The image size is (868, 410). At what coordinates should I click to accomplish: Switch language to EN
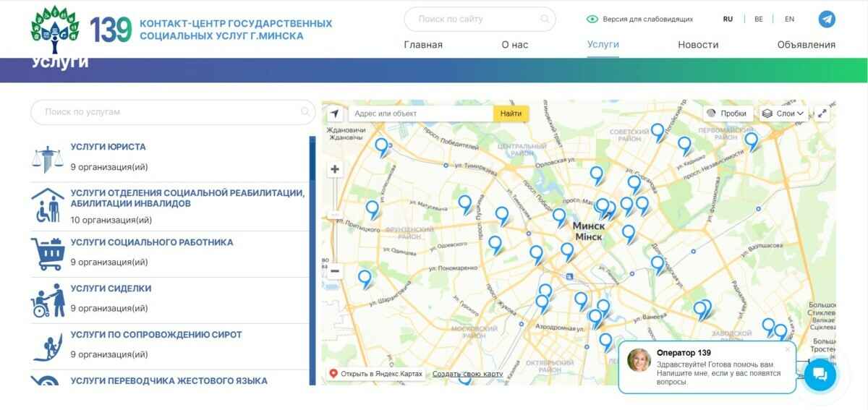(x=789, y=20)
